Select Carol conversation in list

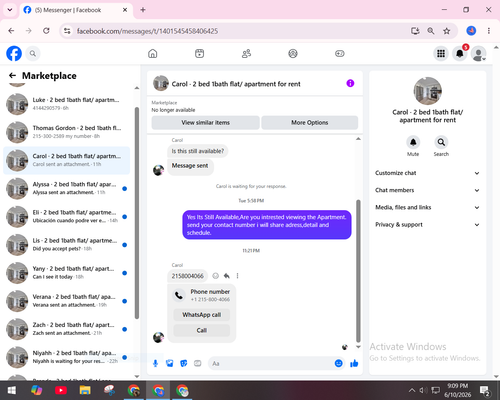point(67,160)
